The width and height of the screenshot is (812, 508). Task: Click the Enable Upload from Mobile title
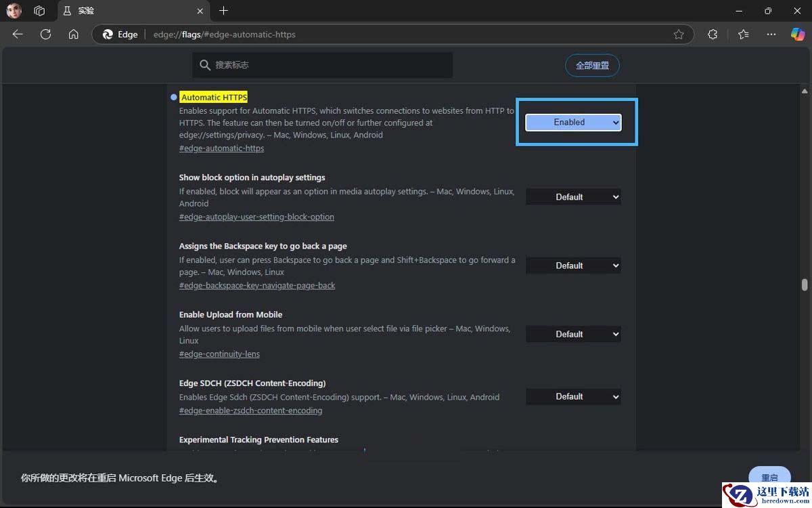231,314
